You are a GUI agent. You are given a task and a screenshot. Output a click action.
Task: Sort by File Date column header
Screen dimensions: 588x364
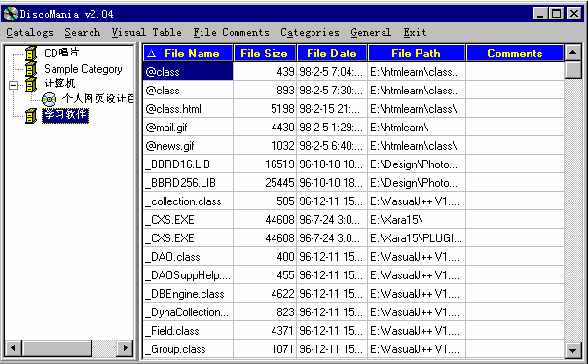[332, 53]
